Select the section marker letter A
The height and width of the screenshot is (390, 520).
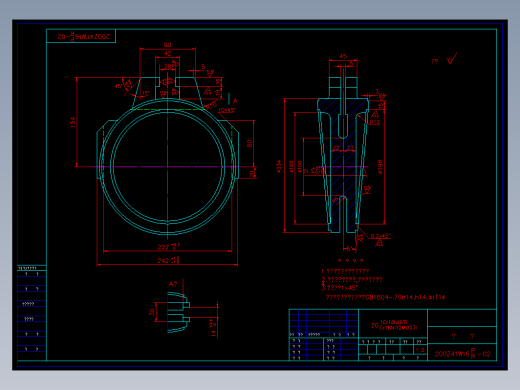pos(235,101)
